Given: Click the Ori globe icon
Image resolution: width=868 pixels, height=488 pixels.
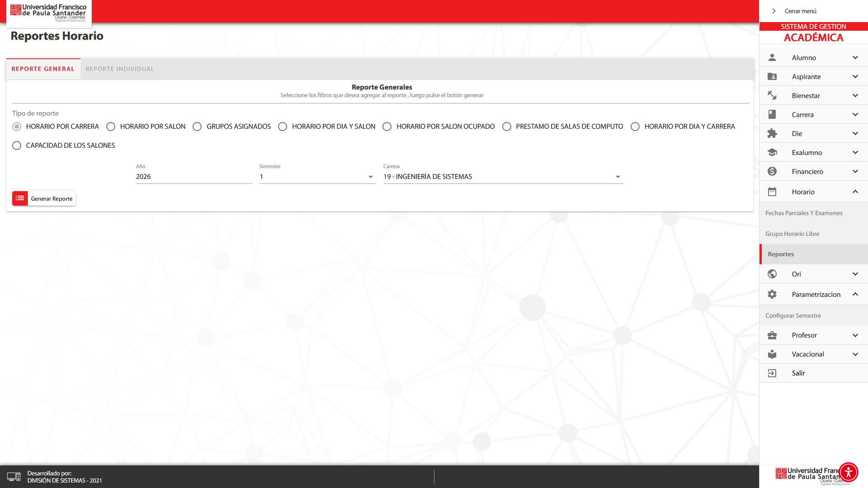Looking at the screenshot, I should [x=772, y=274].
